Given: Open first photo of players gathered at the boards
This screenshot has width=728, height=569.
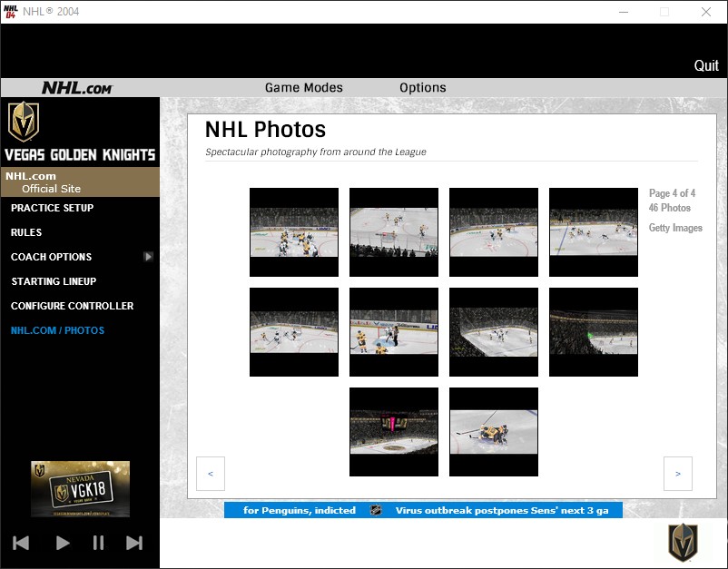Looking at the screenshot, I should tap(294, 232).
